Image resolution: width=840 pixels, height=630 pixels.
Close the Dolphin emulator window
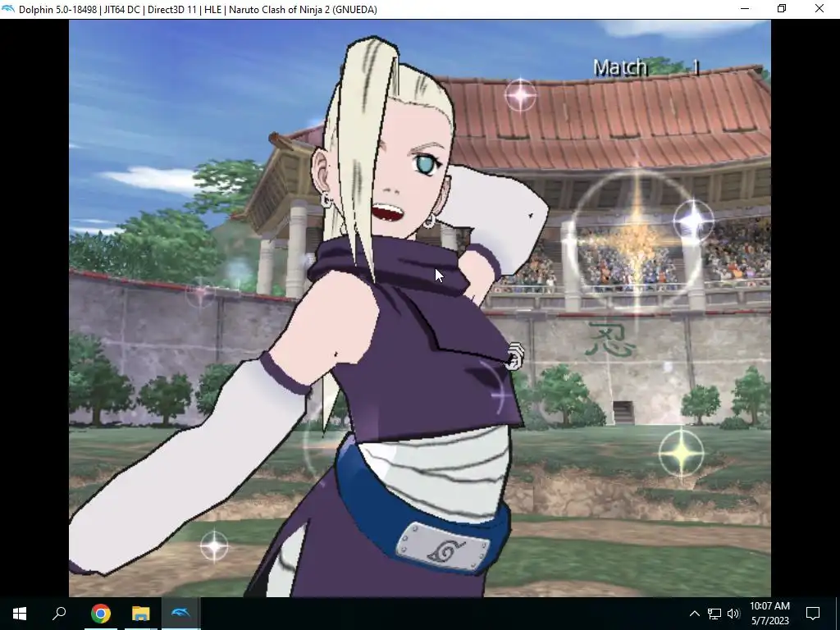click(x=819, y=9)
